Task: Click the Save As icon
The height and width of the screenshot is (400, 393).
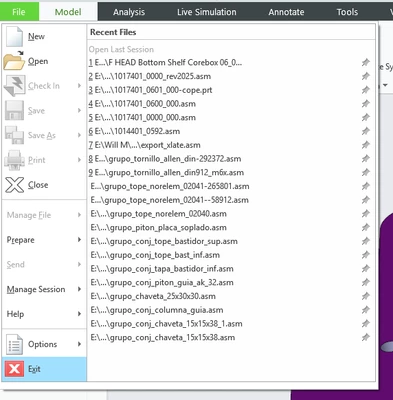Action: point(14,135)
